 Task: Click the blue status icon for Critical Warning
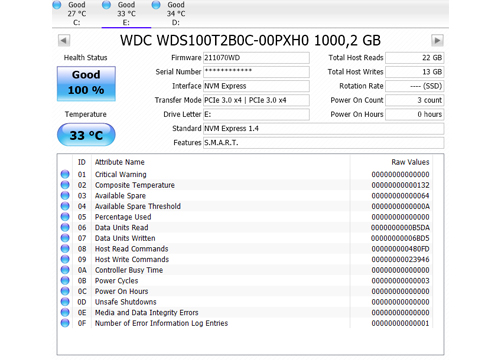(x=65, y=174)
